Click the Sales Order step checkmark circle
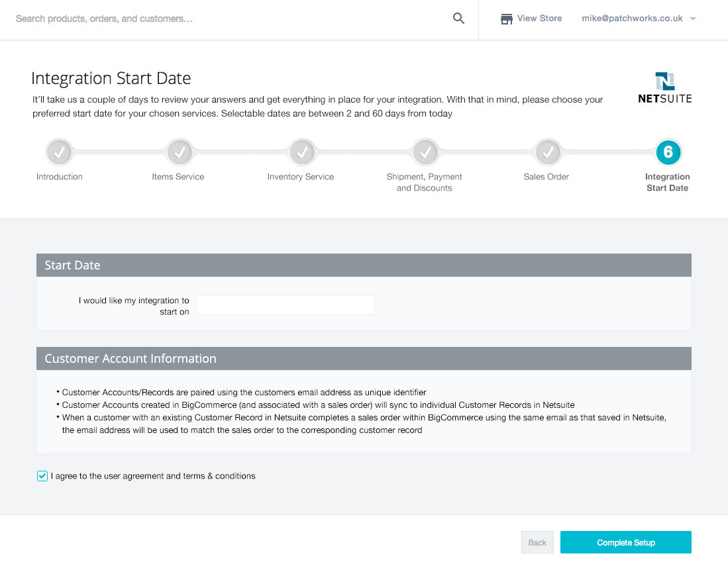Screen dimensions: 728x574 pyautogui.click(x=548, y=152)
